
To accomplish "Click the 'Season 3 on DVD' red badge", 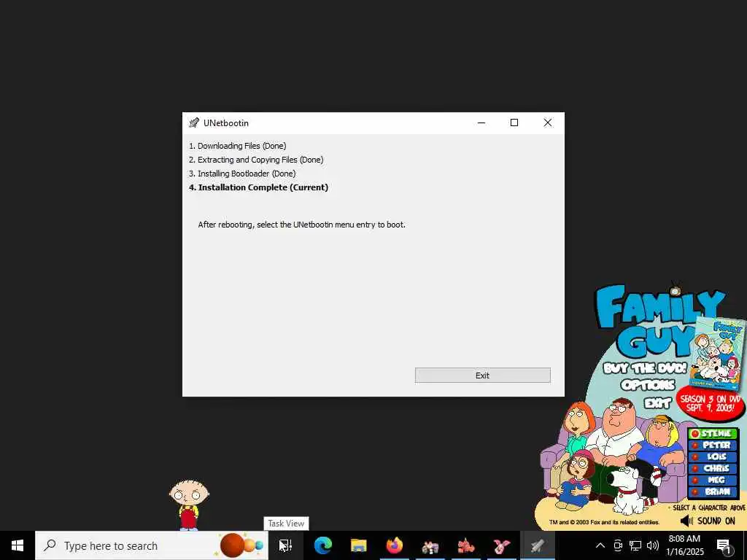I will click(711, 404).
